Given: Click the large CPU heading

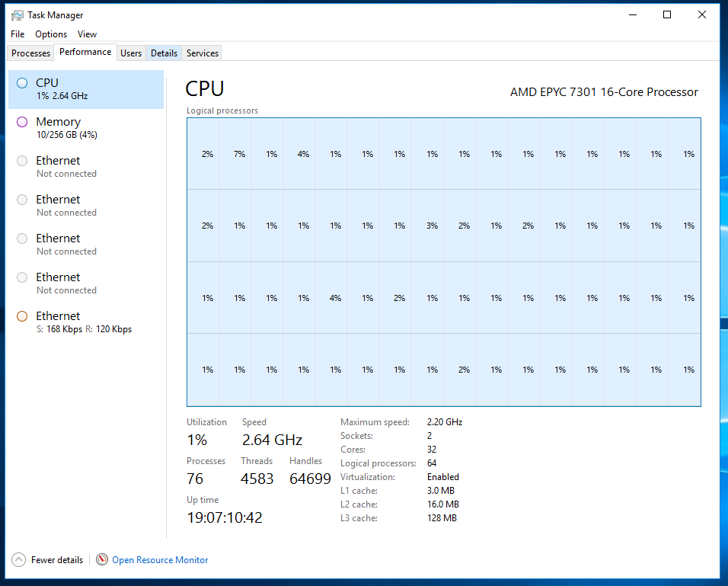Looking at the screenshot, I should tap(205, 88).
